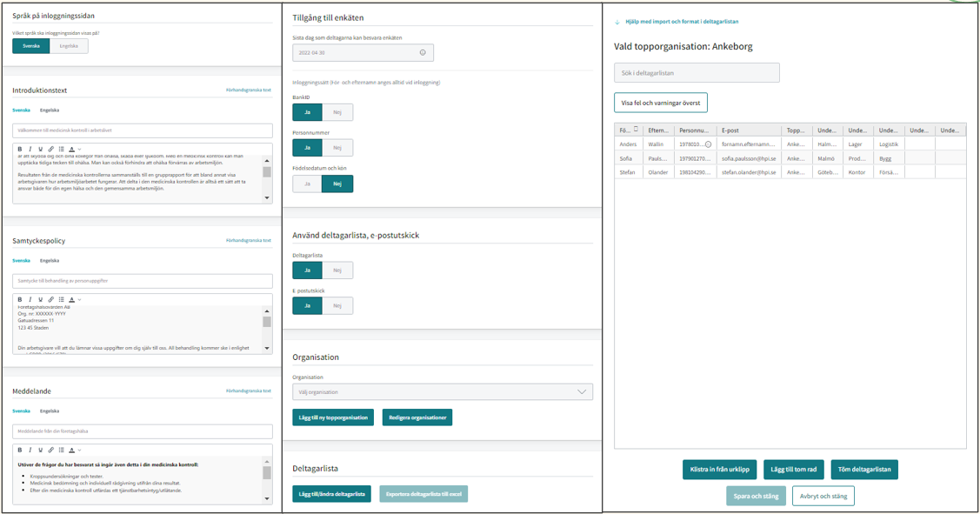
Task: Insert link in Introduktionstext editor
Action: click(x=51, y=150)
